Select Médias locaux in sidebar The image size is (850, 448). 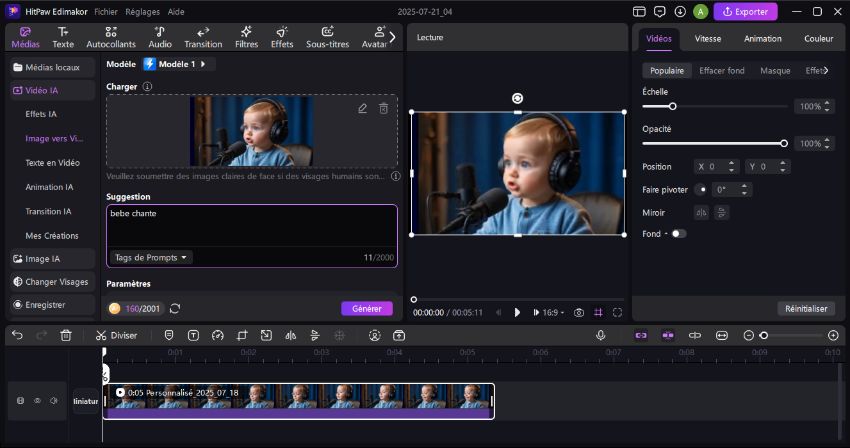(53, 67)
